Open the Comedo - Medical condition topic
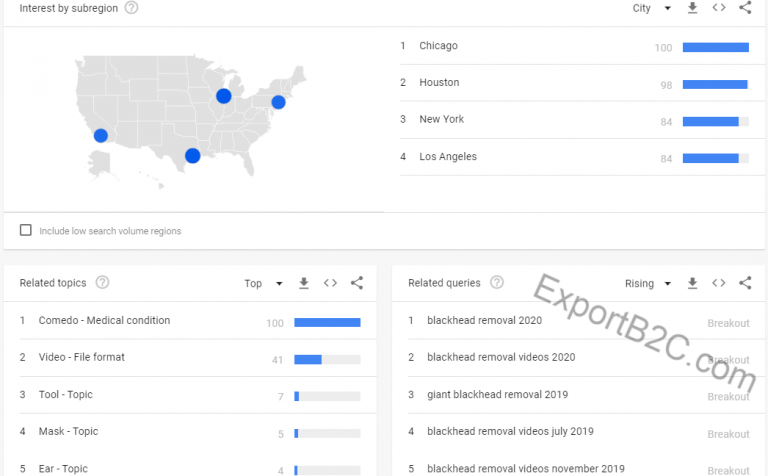This screenshot has width=768, height=476. [104, 320]
